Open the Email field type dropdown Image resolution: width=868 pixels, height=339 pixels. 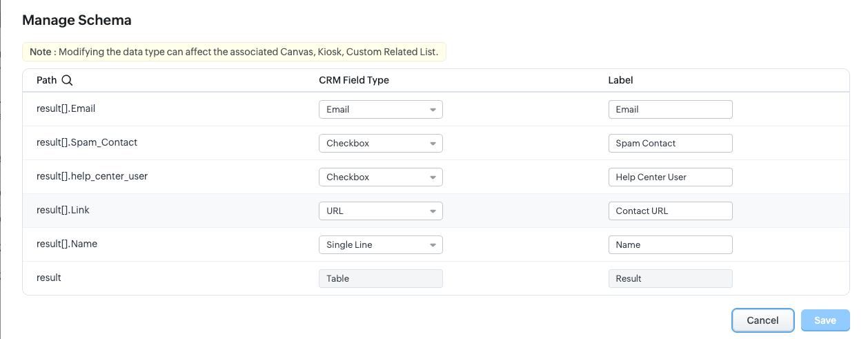click(x=380, y=110)
